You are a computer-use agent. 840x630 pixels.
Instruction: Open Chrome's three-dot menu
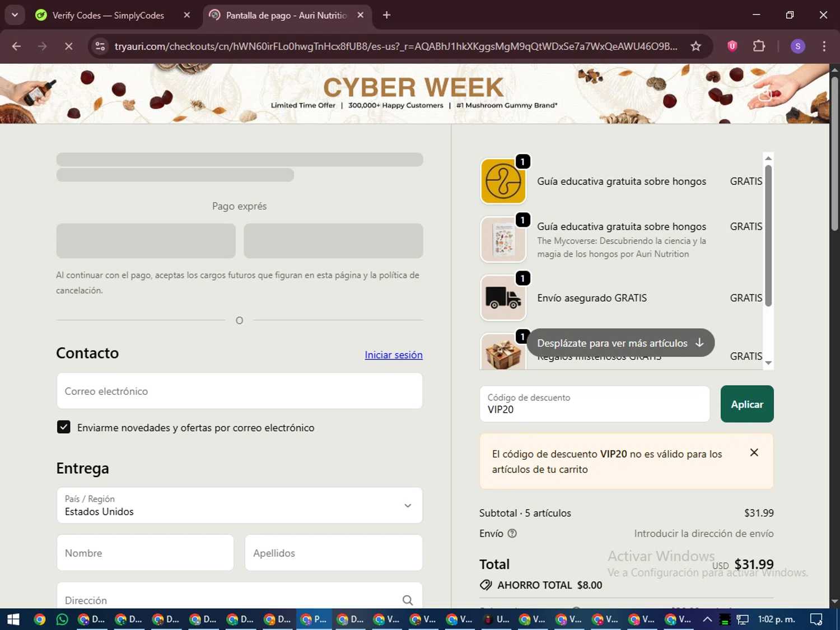(x=824, y=46)
